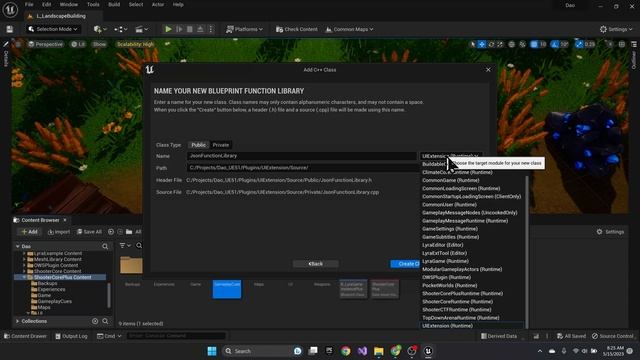Click the Back button in dialog
Screen dimensions: 640x360
316,264
